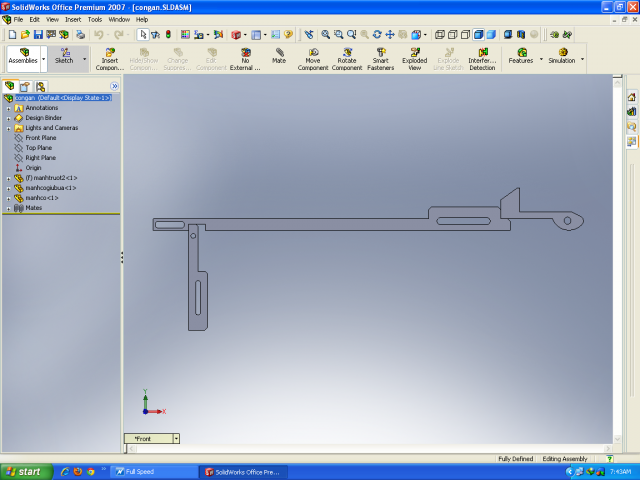640x480 pixels.
Task: Open the Features toolbar dropdown arrow
Action: 541,59
